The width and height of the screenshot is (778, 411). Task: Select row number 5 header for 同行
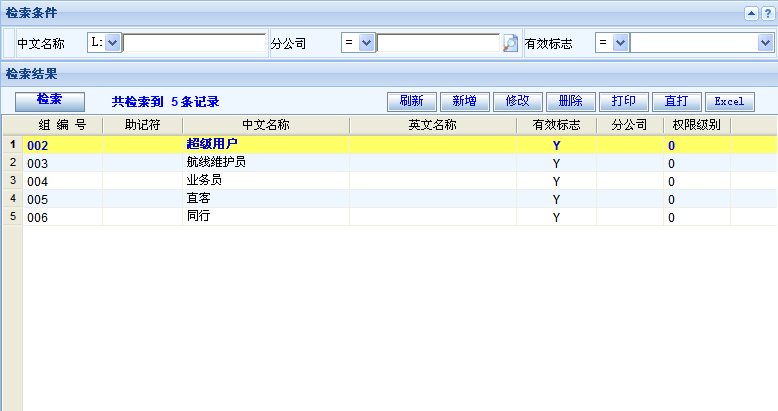[12, 216]
